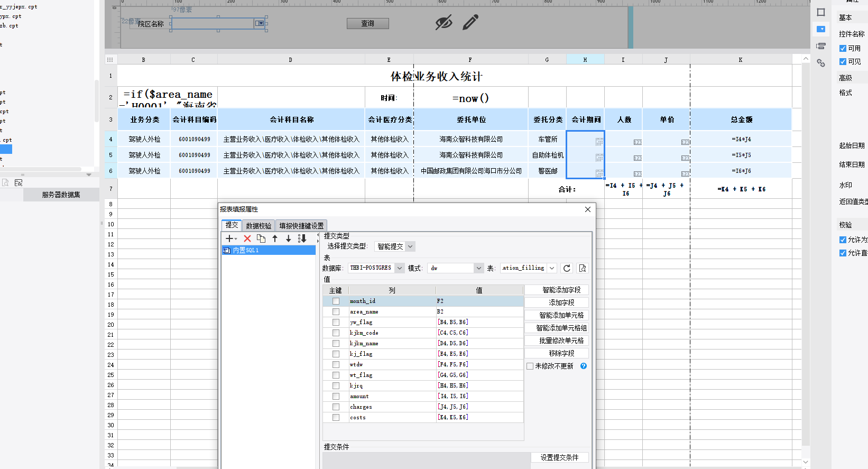Move submit item up with arrow
This screenshot has height=469, width=868.
(275, 238)
